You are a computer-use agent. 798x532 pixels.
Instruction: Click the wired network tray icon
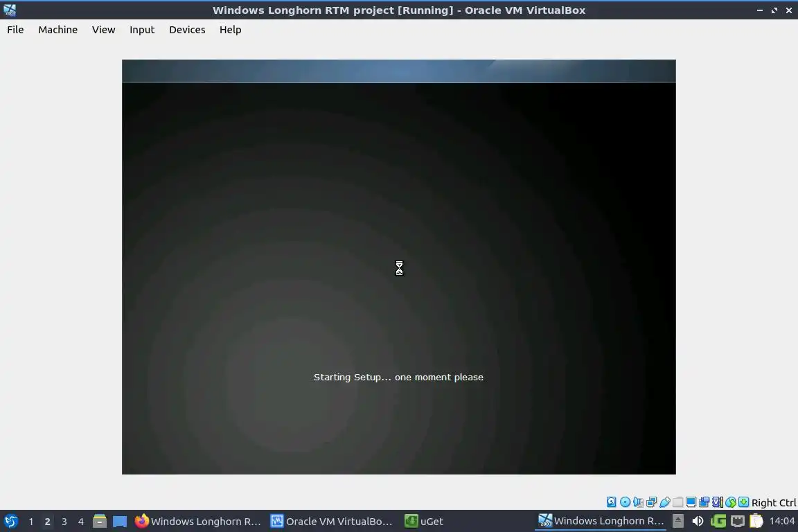[x=738, y=521]
